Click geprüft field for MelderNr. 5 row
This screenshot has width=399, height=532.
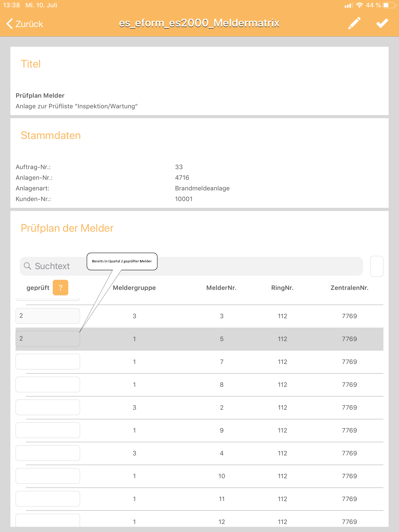click(x=48, y=339)
